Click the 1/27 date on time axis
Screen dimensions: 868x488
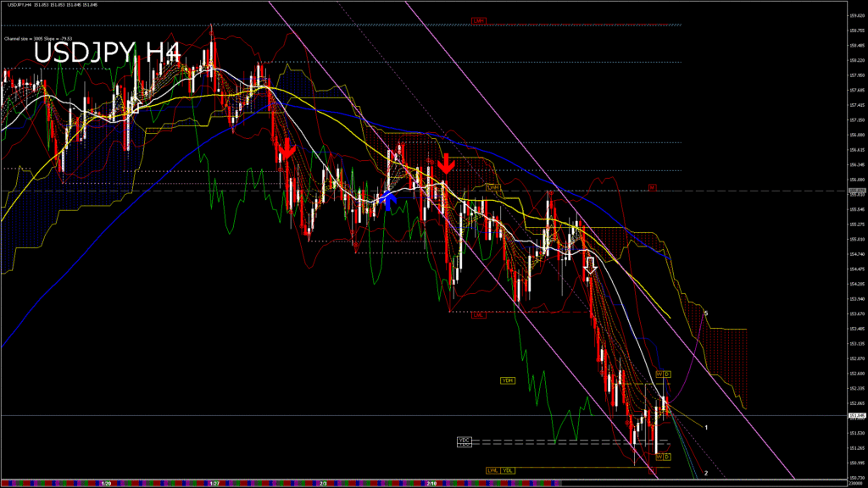click(214, 484)
